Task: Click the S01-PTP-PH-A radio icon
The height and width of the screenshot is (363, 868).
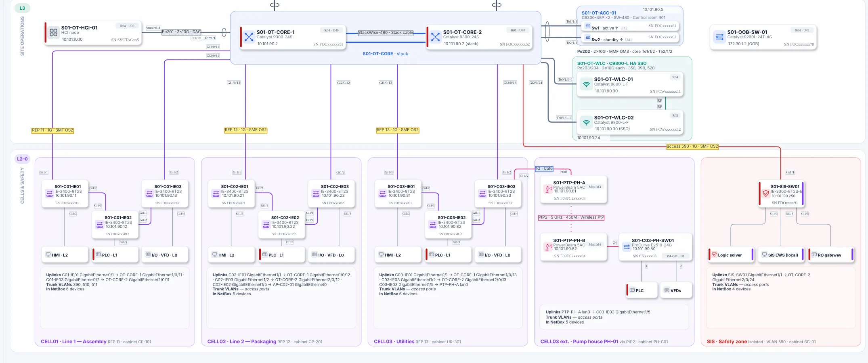Action: tap(548, 189)
